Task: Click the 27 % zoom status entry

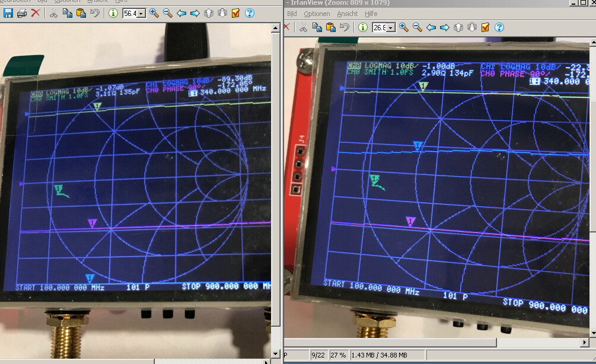Action: [x=338, y=355]
